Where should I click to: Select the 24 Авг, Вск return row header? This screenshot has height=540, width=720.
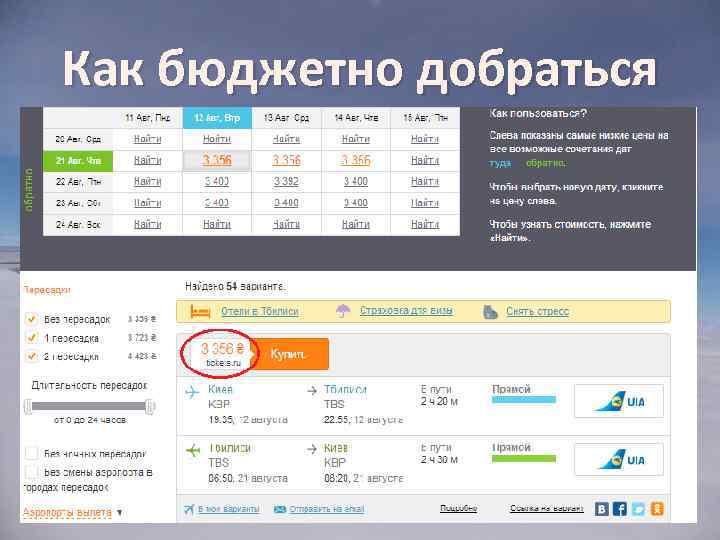[78, 225]
